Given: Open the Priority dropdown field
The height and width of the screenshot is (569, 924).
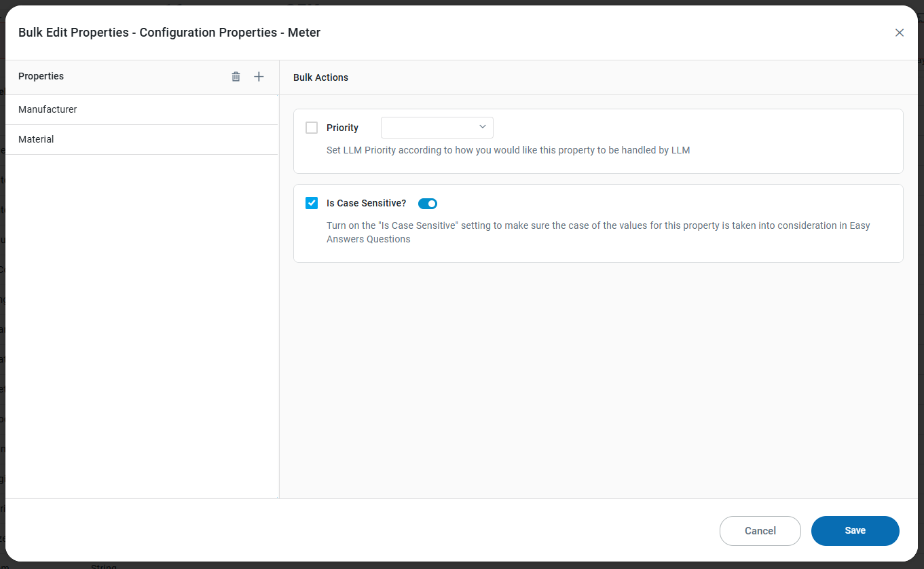Looking at the screenshot, I should point(430,128).
